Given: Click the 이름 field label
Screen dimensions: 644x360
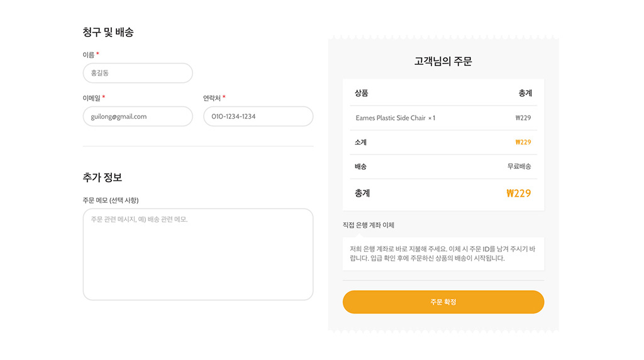Looking at the screenshot, I should pos(89,55).
